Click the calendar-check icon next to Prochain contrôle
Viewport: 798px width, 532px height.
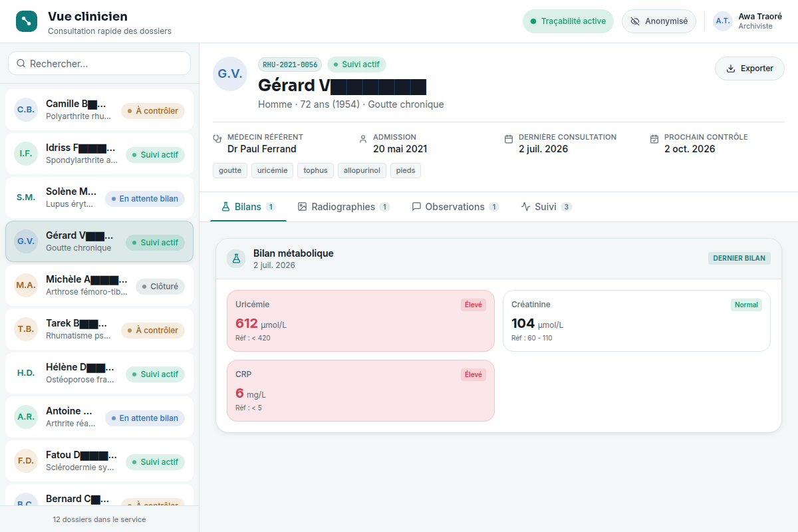click(654, 139)
